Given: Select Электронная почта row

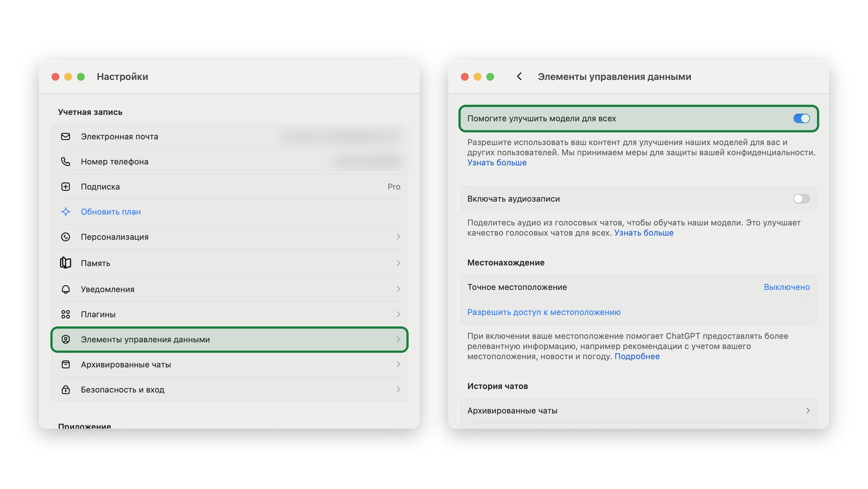Looking at the screenshot, I should click(x=229, y=137).
